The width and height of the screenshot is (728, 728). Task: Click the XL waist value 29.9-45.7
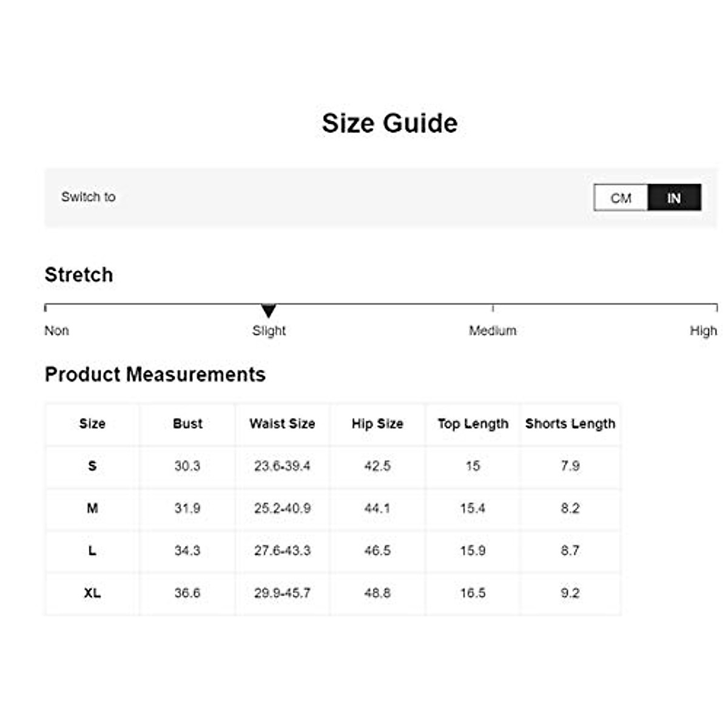pos(282,593)
